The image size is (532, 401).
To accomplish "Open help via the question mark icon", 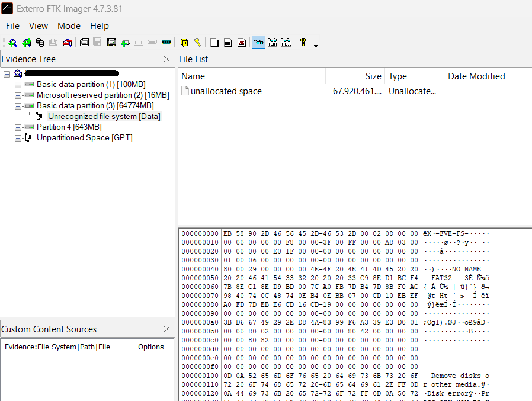I will [303, 42].
